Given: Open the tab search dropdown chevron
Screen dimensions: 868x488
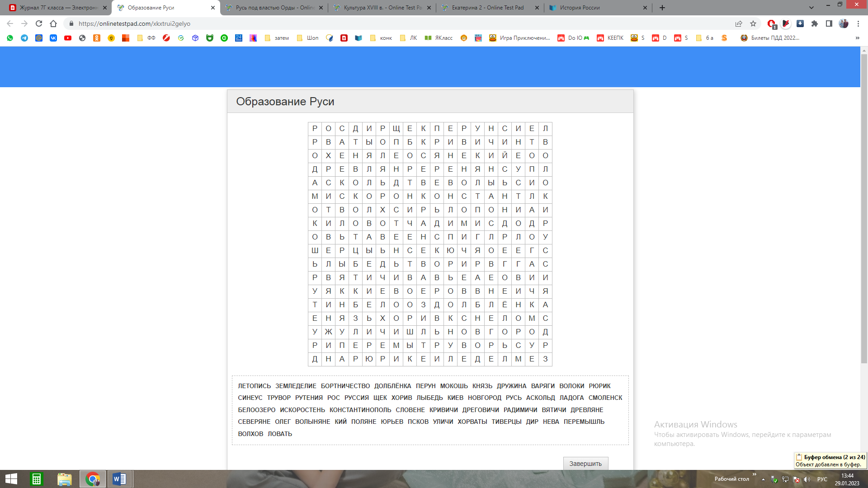Looking at the screenshot, I should pyautogui.click(x=811, y=8).
